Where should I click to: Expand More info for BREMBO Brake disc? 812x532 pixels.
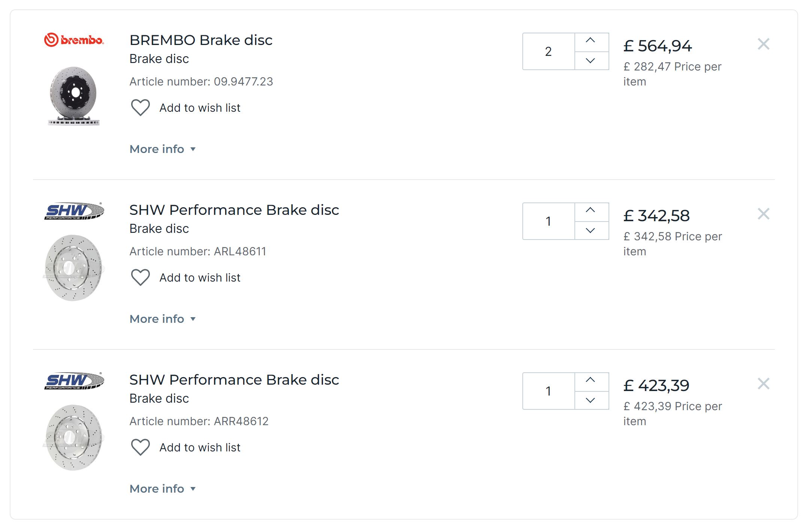[162, 149]
